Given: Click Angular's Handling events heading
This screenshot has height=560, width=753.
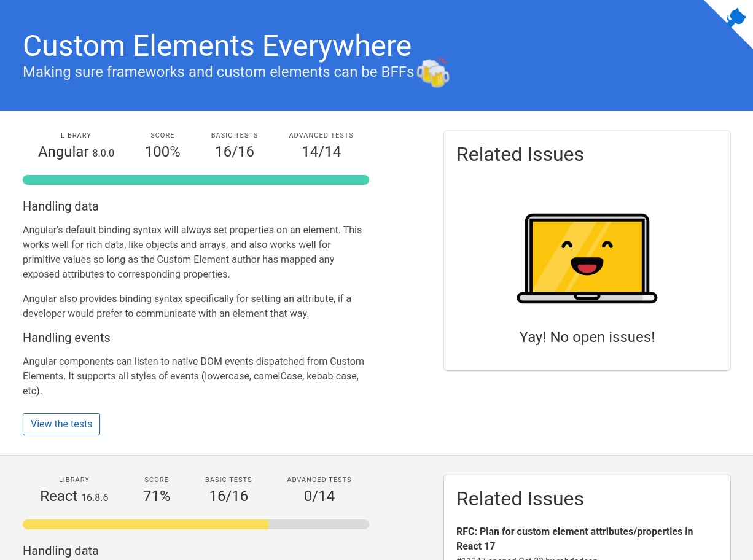Looking at the screenshot, I should pyautogui.click(x=66, y=338).
